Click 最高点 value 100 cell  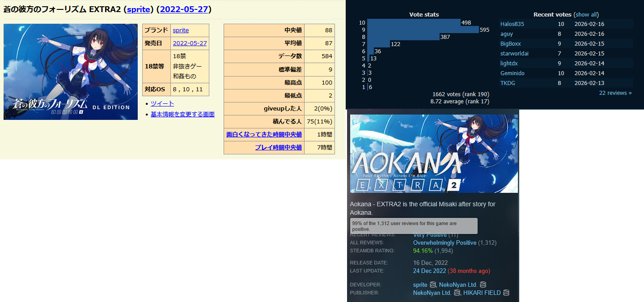pos(319,83)
